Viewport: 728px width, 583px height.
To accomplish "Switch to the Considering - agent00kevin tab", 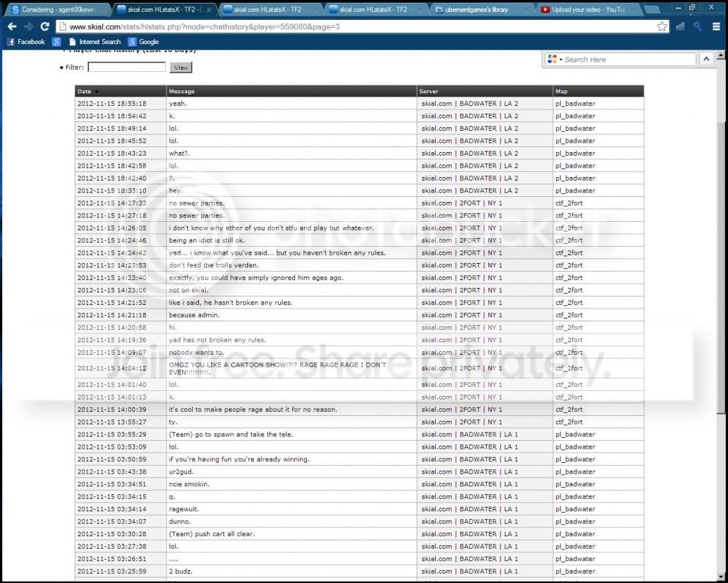I will 58,9.
